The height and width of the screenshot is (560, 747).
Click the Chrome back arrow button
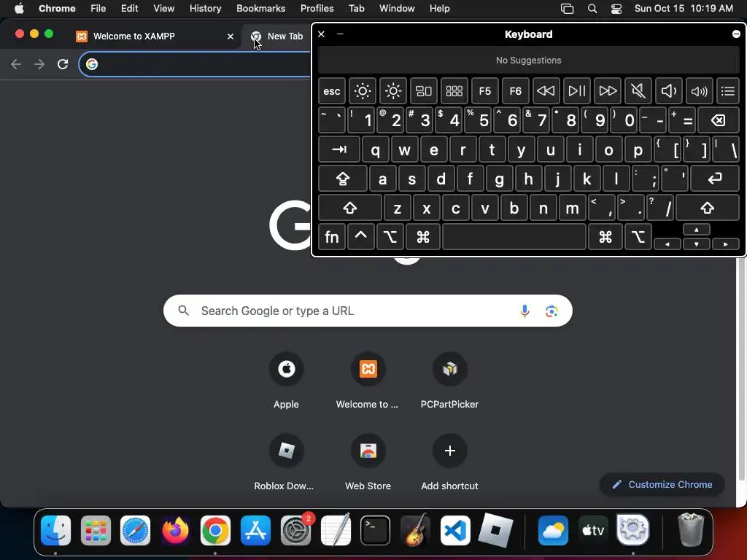(x=16, y=64)
